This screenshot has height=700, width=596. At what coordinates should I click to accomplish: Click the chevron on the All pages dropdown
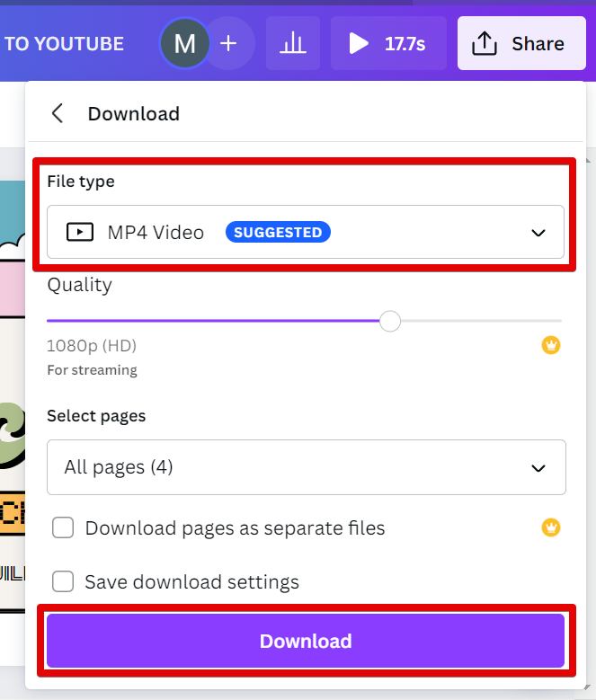click(x=538, y=467)
